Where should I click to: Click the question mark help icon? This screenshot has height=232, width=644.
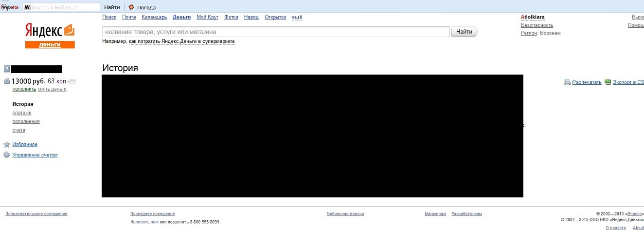6,69
